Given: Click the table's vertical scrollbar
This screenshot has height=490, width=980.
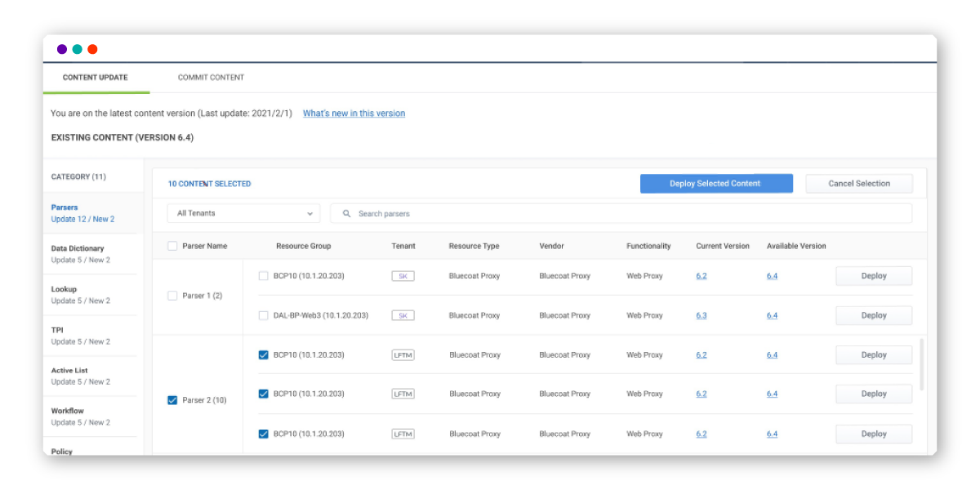Looking at the screenshot, I should click(x=922, y=364).
